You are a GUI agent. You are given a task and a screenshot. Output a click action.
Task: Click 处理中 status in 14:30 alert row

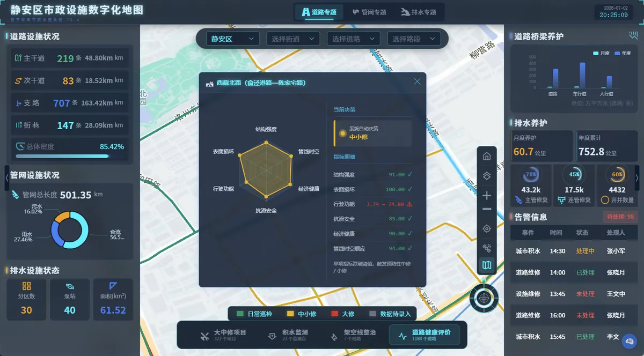pos(586,251)
